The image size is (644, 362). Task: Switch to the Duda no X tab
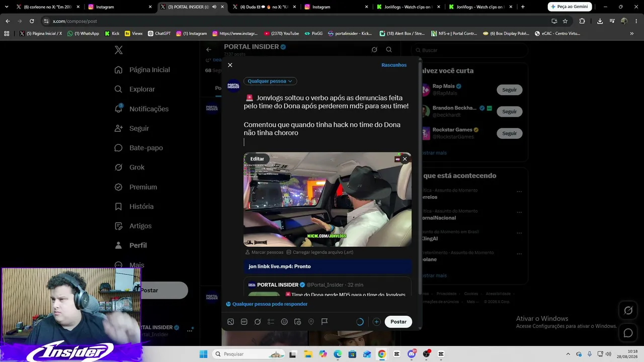coord(264,7)
